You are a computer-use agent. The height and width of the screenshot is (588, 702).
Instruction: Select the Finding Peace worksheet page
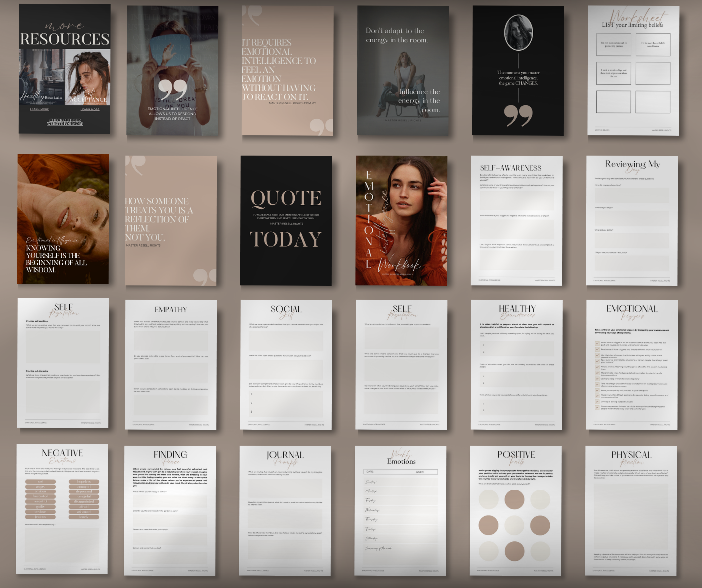coord(170,510)
